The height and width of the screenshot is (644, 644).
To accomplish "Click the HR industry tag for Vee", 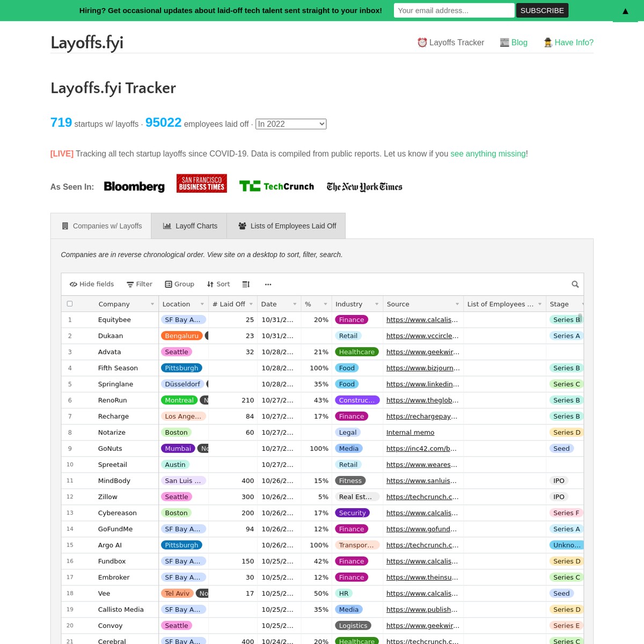I will [344, 594].
